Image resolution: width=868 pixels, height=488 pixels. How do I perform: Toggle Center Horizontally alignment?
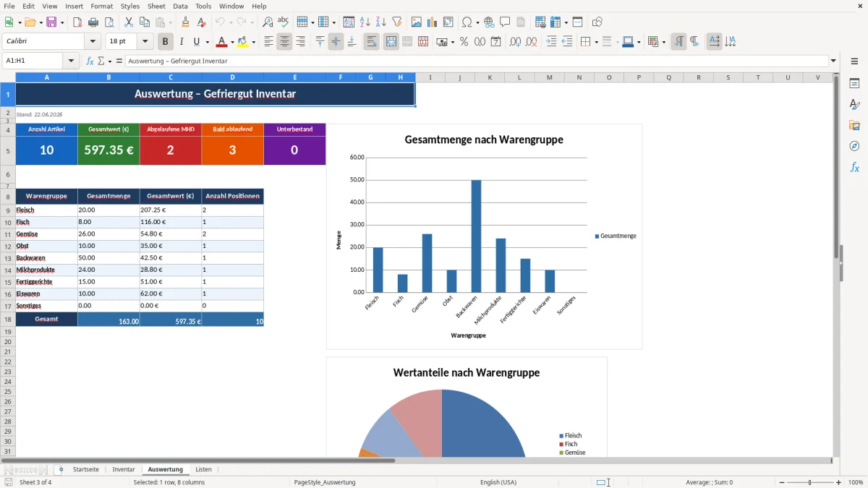coord(284,42)
